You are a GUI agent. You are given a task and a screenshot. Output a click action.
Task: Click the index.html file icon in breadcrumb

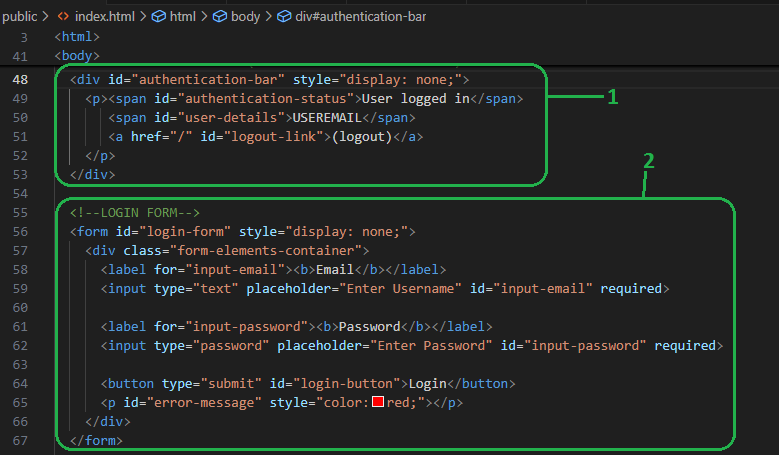pos(63,16)
